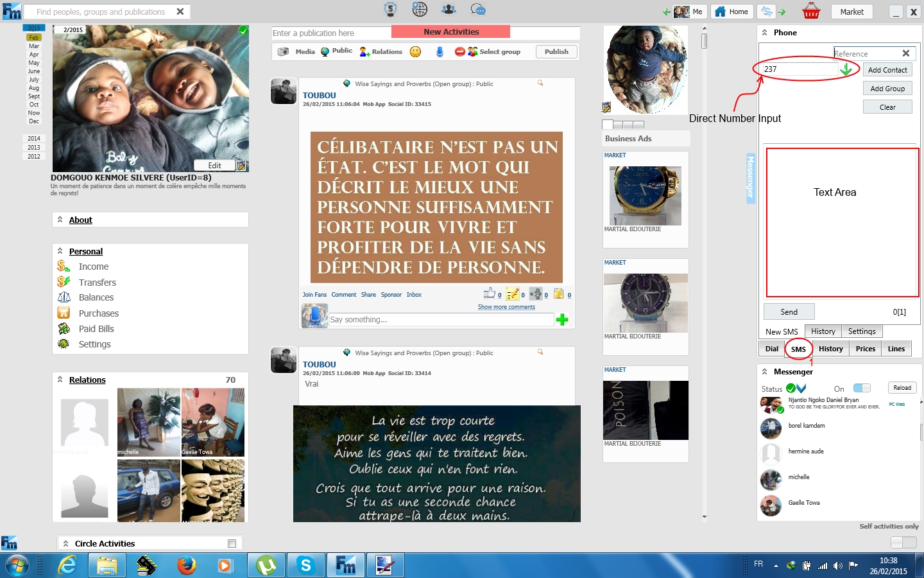Click the Say something comment field

click(441, 320)
